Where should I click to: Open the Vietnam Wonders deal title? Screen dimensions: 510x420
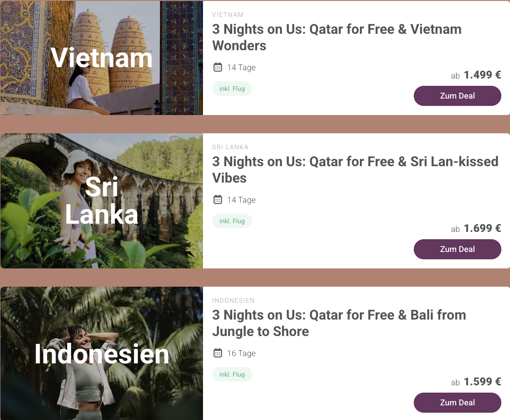337,37
